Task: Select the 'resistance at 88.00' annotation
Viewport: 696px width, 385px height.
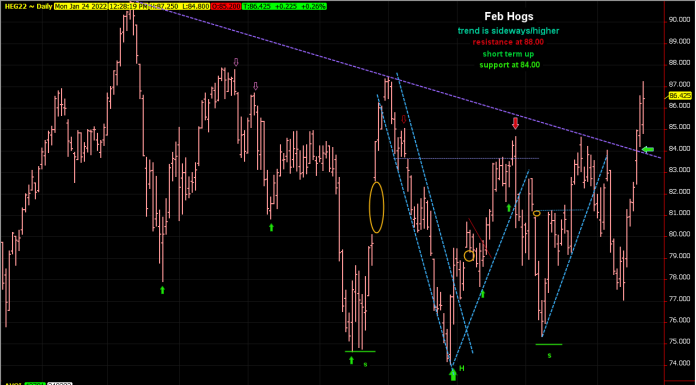Action: coord(508,42)
